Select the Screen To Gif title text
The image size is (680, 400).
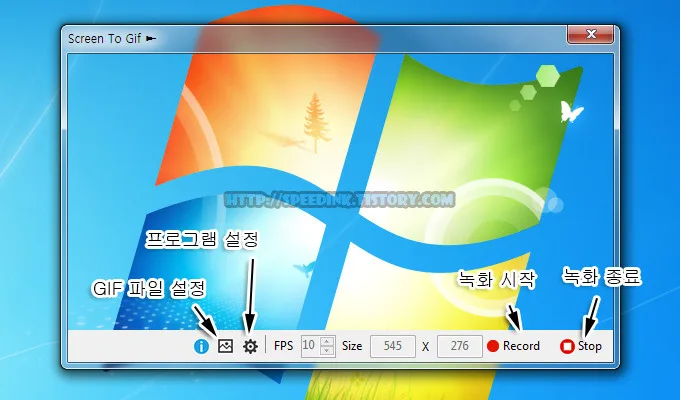pyautogui.click(x=105, y=39)
